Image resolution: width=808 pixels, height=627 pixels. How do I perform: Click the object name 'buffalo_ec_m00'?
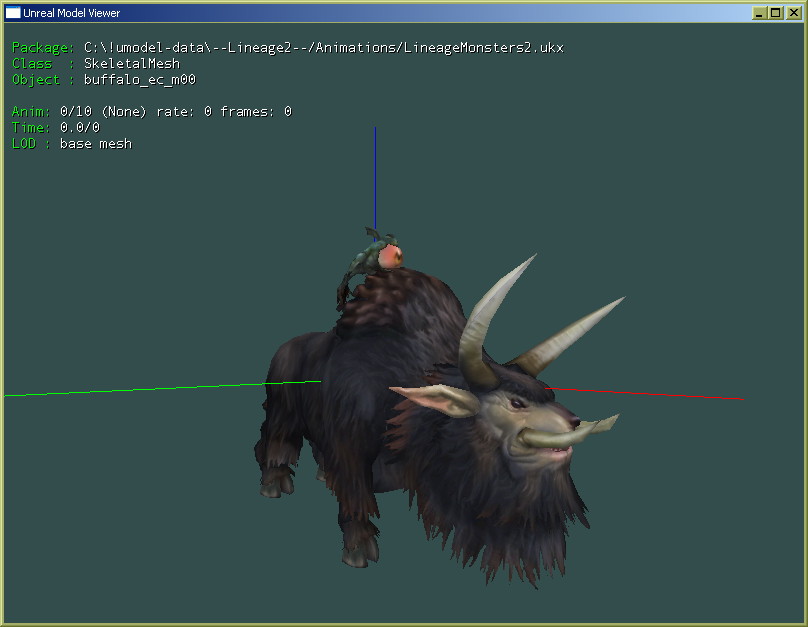[x=140, y=79]
